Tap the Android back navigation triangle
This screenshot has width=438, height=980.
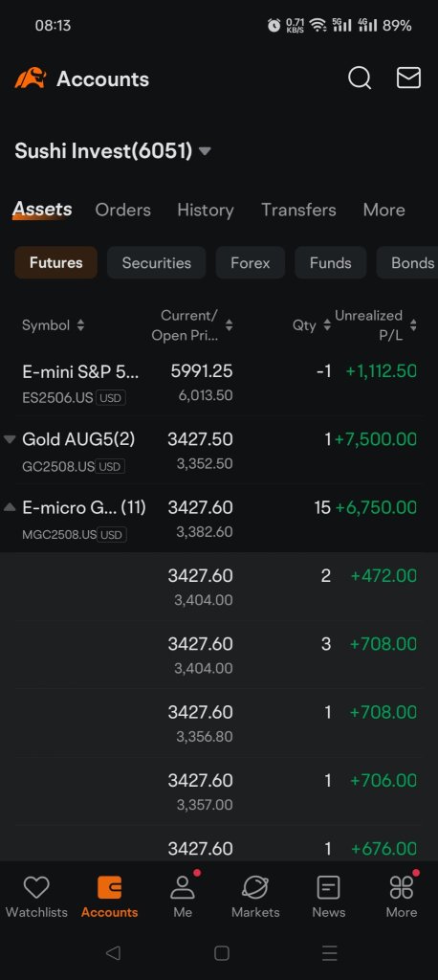pyautogui.click(x=113, y=952)
